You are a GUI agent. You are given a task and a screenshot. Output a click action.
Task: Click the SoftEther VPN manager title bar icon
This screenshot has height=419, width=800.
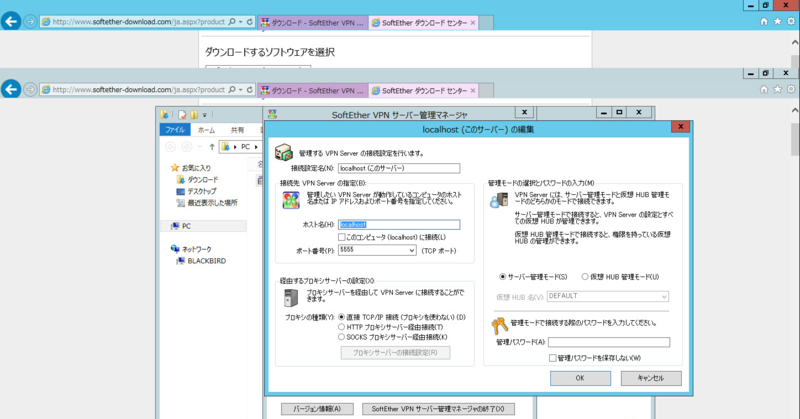click(x=272, y=114)
